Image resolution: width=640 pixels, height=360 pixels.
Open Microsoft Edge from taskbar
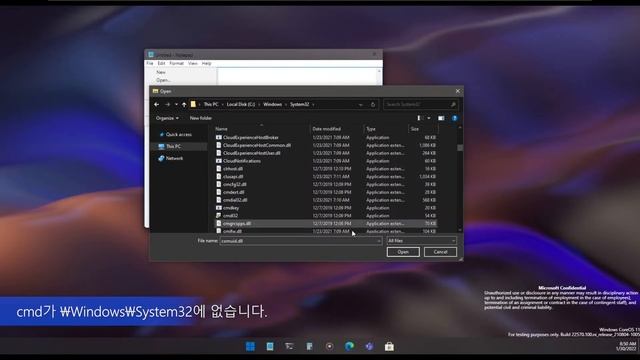349,347
